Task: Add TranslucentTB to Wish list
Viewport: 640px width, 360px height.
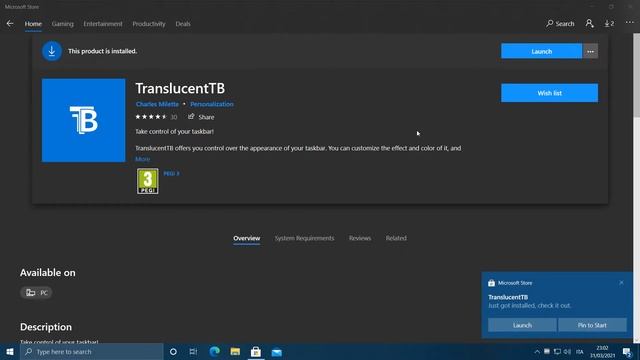Action: 549,93
